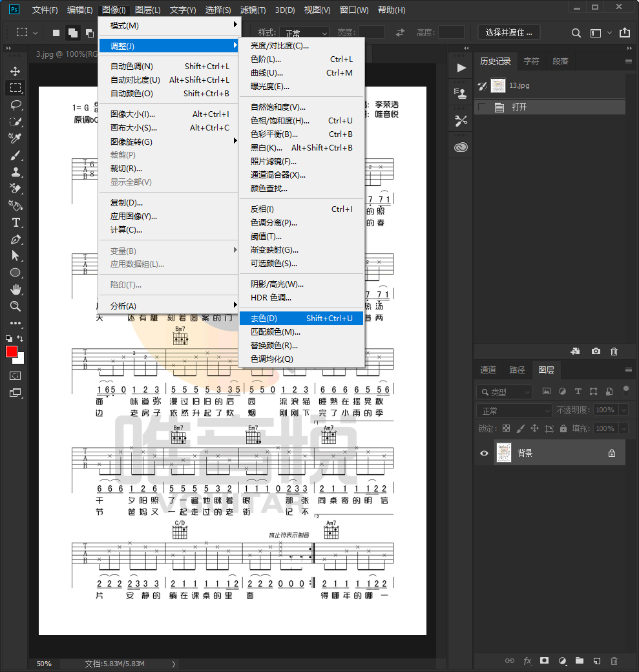Toggle lock image pixels brush icon
The height and width of the screenshot is (672, 639).
520,428
